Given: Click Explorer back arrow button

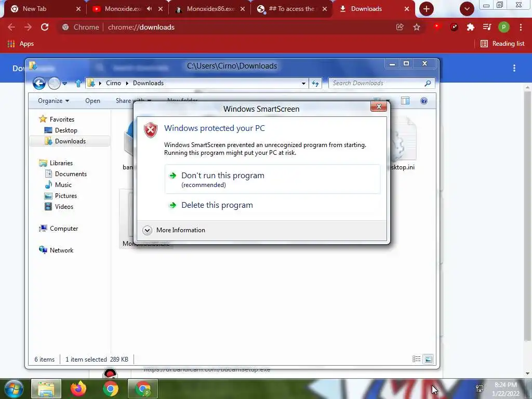Looking at the screenshot, I should [x=39, y=83].
